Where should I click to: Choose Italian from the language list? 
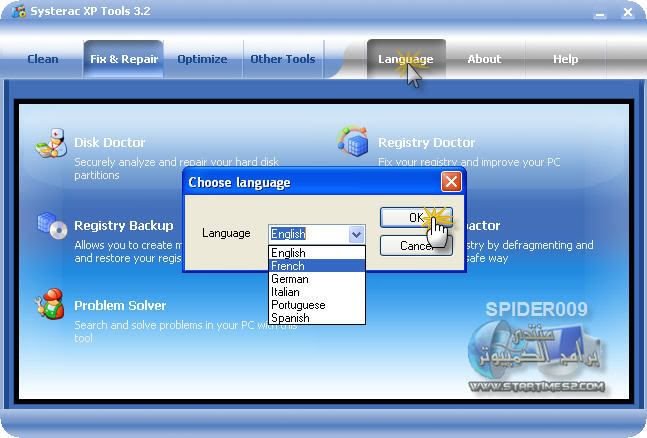point(317,292)
